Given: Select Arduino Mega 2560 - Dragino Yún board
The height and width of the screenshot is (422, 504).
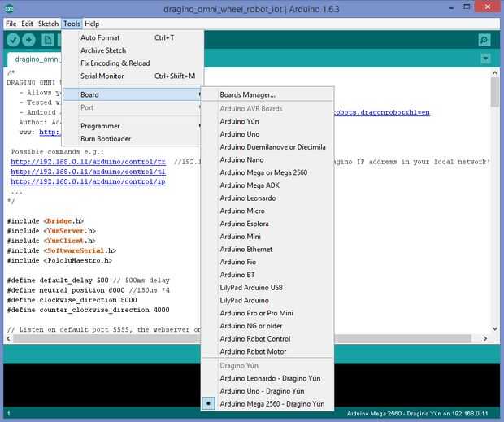Looking at the screenshot, I should (x=272, y=403).
